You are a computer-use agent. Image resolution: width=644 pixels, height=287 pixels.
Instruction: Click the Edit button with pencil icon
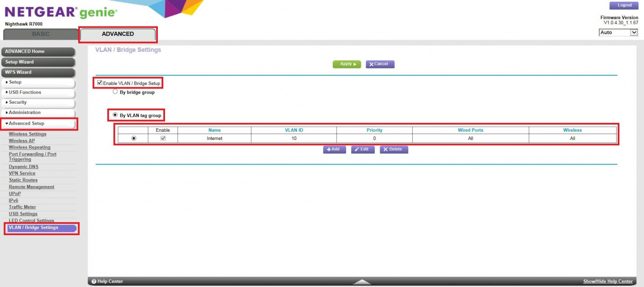[363, 149]
